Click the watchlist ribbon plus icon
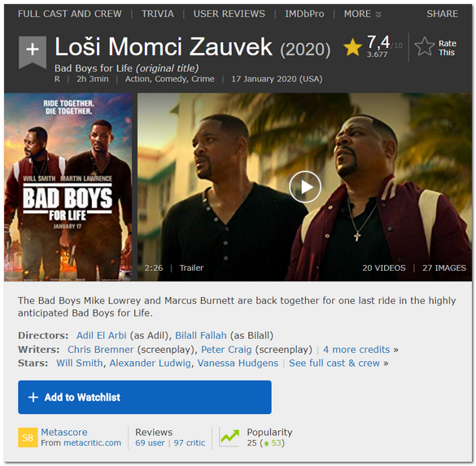476x466 pixels. point(33,51)
